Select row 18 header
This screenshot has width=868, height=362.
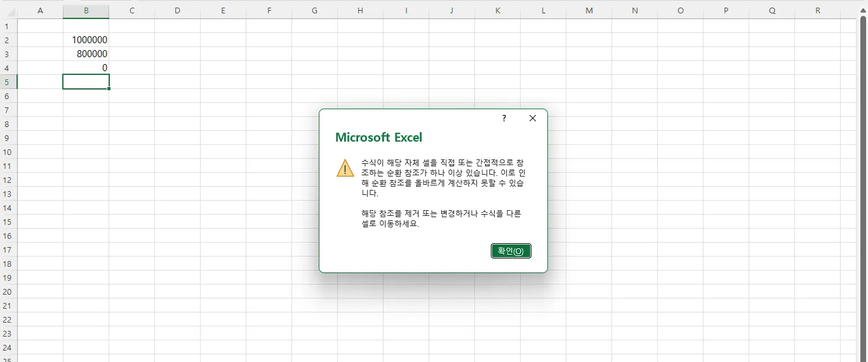point(8,264)
